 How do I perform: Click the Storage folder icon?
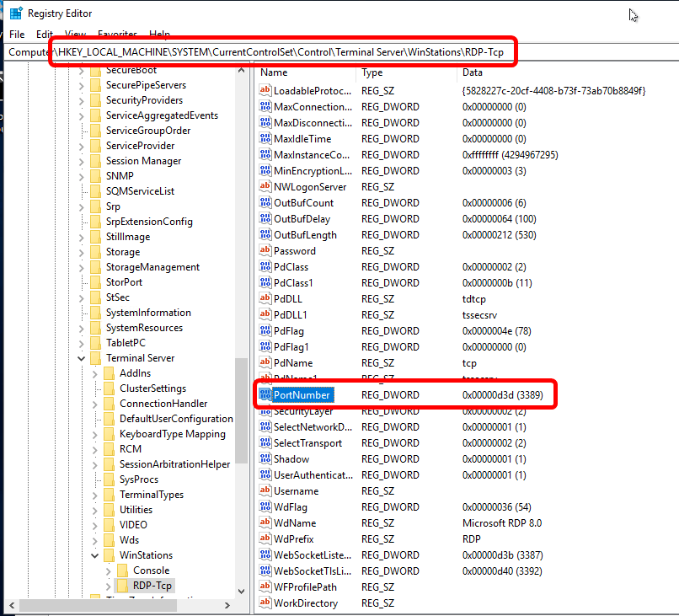tap(96, 252)
